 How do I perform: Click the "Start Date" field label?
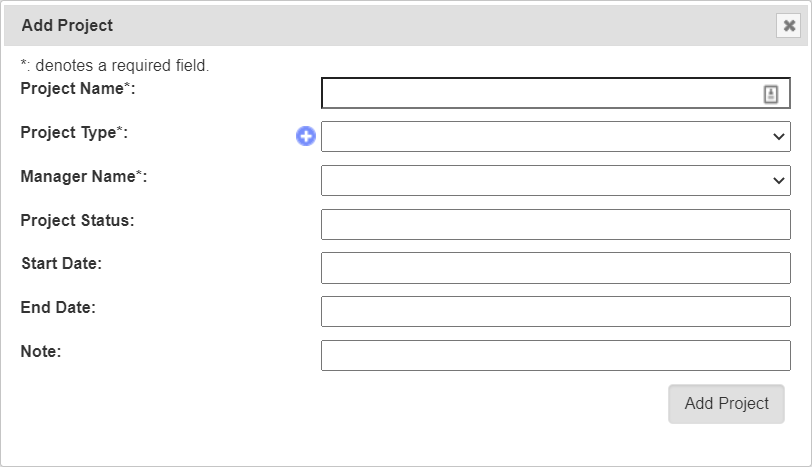[61, 264]
